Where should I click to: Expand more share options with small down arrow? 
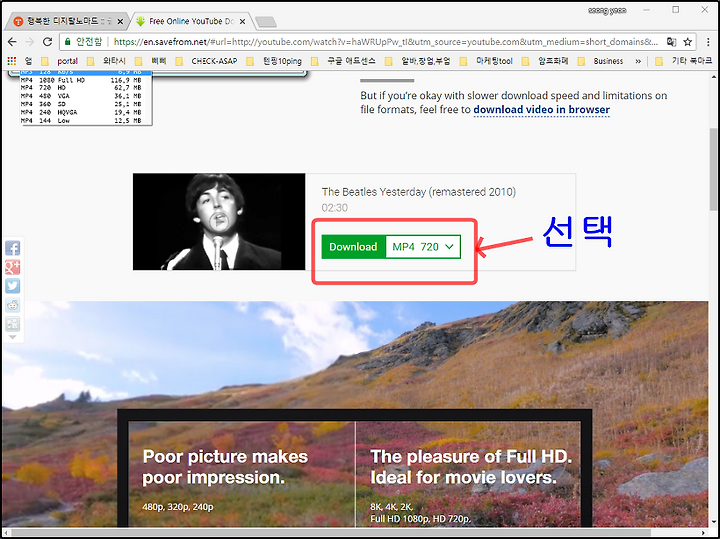pyautogui.click(x=12, y=337)
